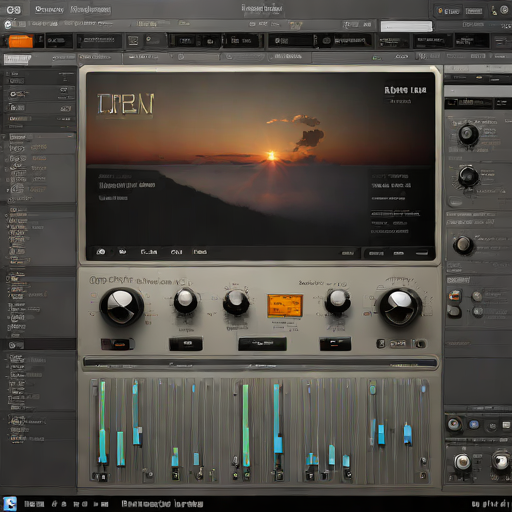The width and height of the screenshot is (512, 512).
Task: Adjust the right white knob at the bottom right
Action: point(500,461)
